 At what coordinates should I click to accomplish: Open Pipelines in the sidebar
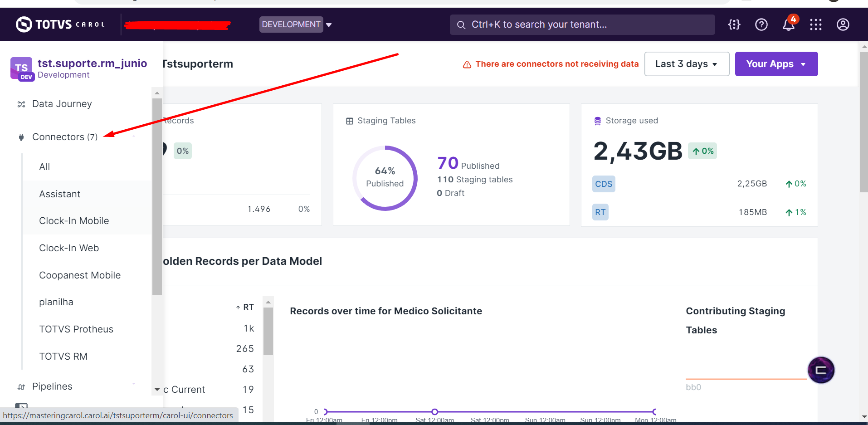(x=52, y=386)
